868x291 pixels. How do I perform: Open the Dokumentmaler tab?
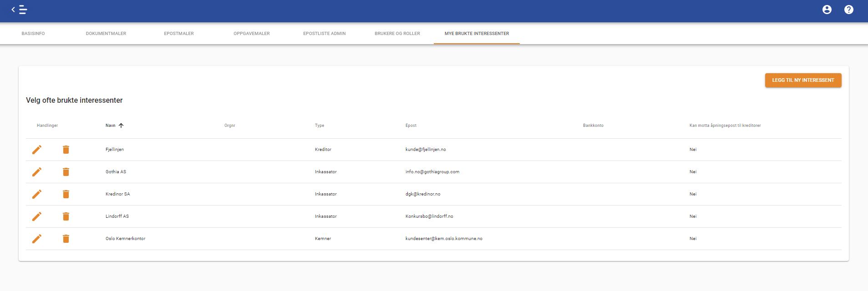coord(106,34)
